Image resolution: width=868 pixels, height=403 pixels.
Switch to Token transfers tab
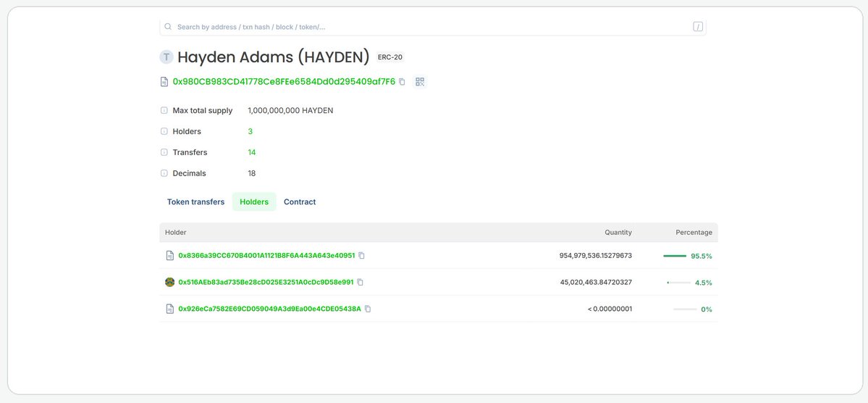pyautogui.click(x=196, y=201)
